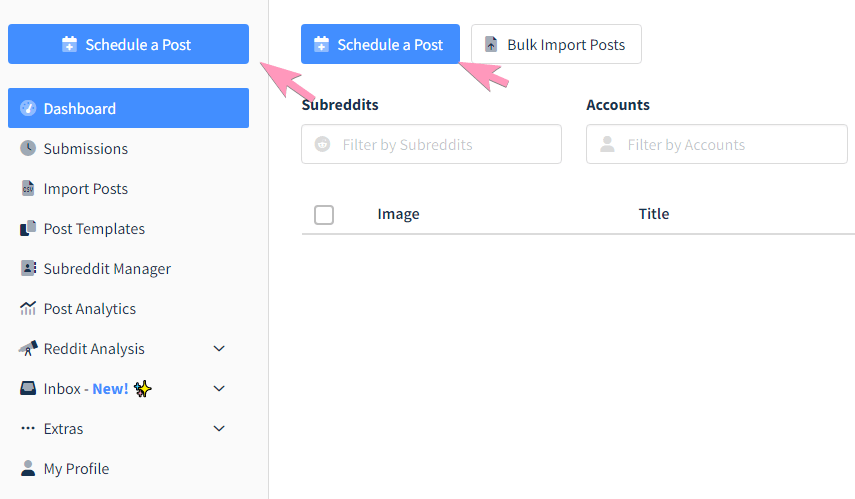
Task: Click the My Profile person icon
Action: [x=28, y=468]
